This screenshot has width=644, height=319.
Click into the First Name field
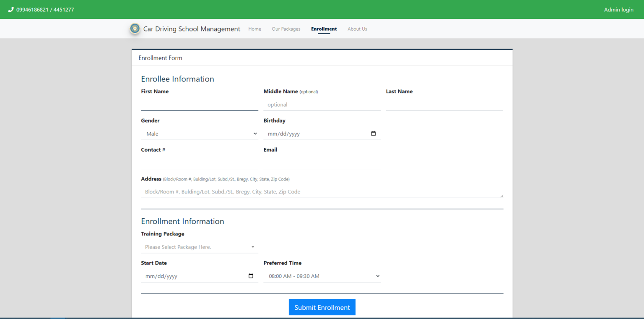(x=200, y=105)
